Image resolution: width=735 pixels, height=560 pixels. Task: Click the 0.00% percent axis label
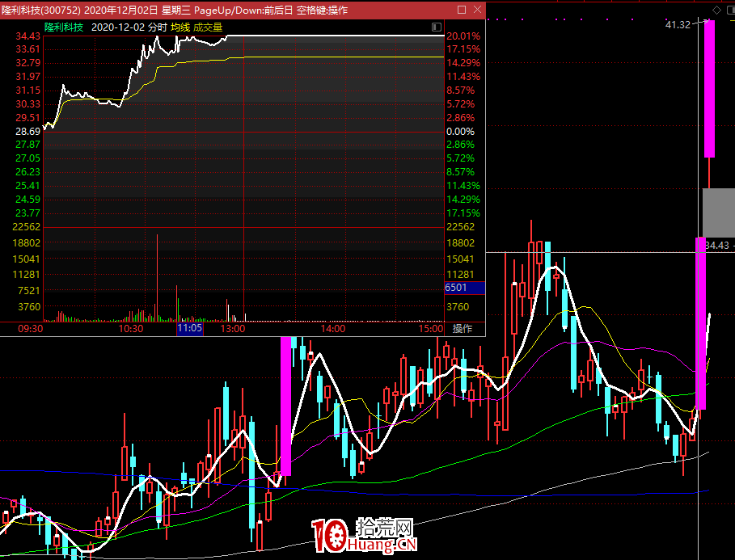tap(460, 131)
